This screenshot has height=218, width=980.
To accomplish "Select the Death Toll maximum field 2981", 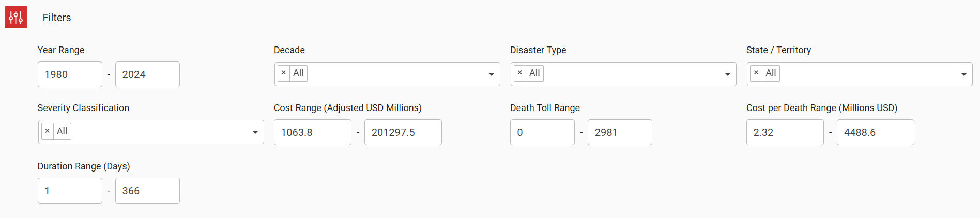I will click(620, 132).
